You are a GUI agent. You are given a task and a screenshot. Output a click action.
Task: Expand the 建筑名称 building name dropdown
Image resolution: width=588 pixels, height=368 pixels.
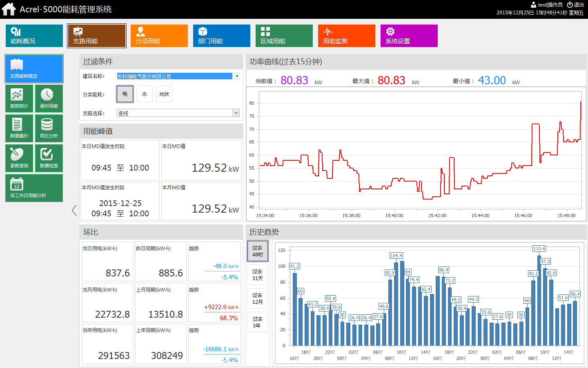pos(236,76)
